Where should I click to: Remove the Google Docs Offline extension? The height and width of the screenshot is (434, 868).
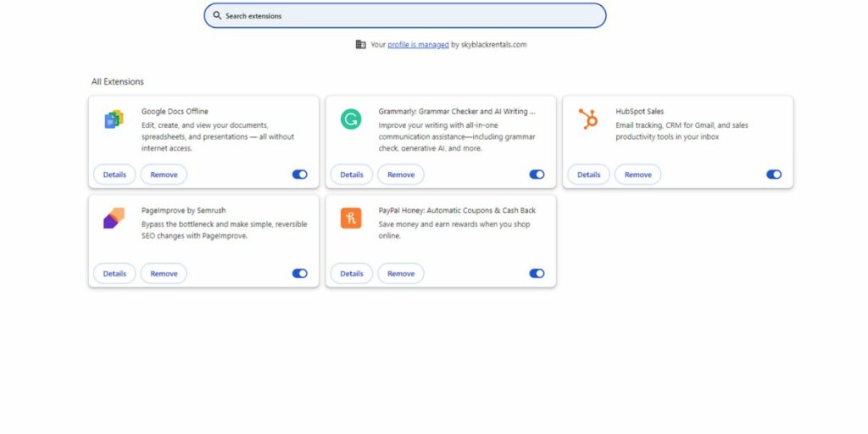pos(164,175)
